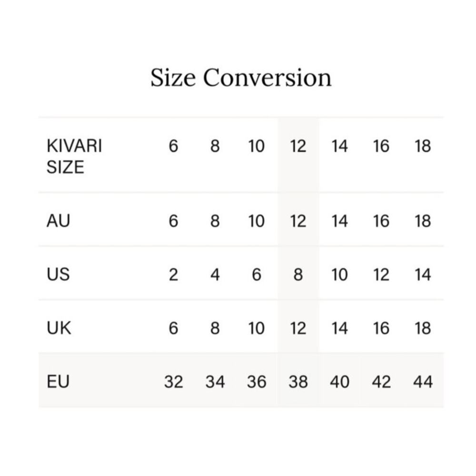Screen dimensions: 476x476
Task: Select the KIVARI SIZE row label
Action: pyautogui.click(x=74, y=157)
